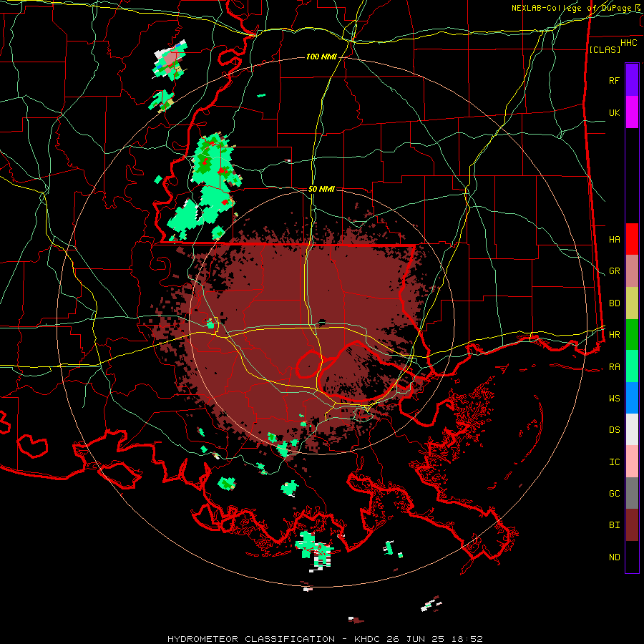Click the light pink IC swatch
This screenshot has width=644, height=644.
point(632,462)
